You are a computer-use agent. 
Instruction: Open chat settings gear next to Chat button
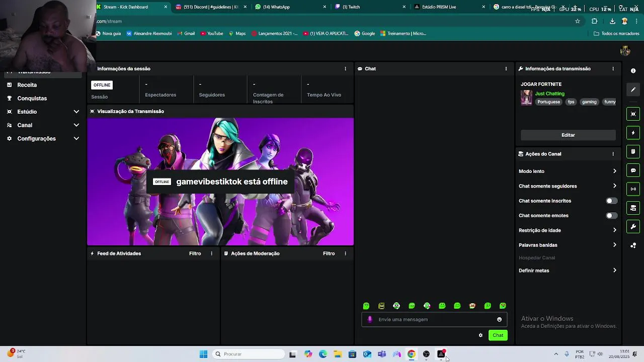pyautogui.click(x=480, y=335)
